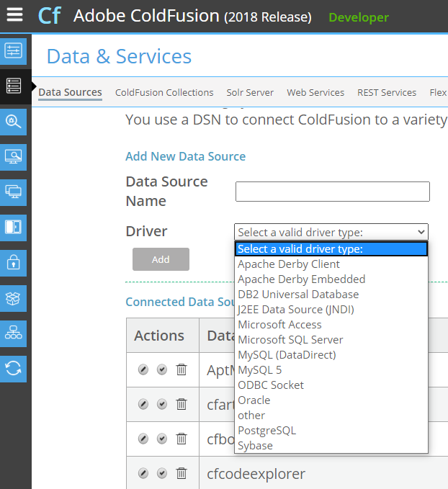Focus the Data Source Name text field
Screen dimensions: 448x489
(332, 192)
